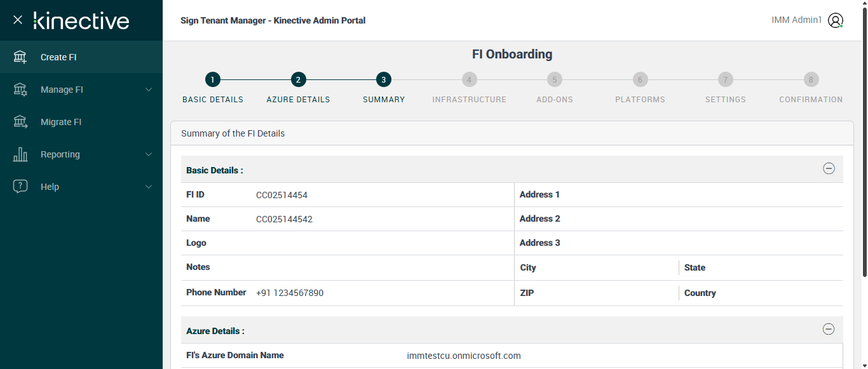Click the IMM Admin1 username
The image size is (868, 369).
pyautogui.click(x=796, y=20)
